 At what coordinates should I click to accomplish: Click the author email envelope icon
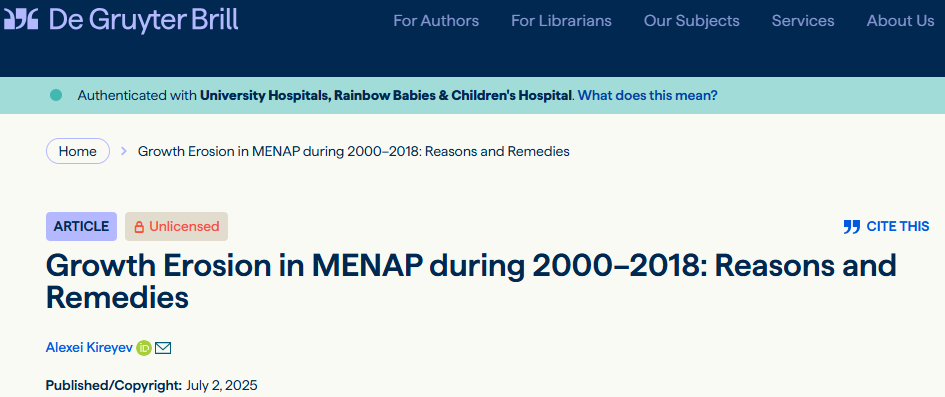pos(163,348)
